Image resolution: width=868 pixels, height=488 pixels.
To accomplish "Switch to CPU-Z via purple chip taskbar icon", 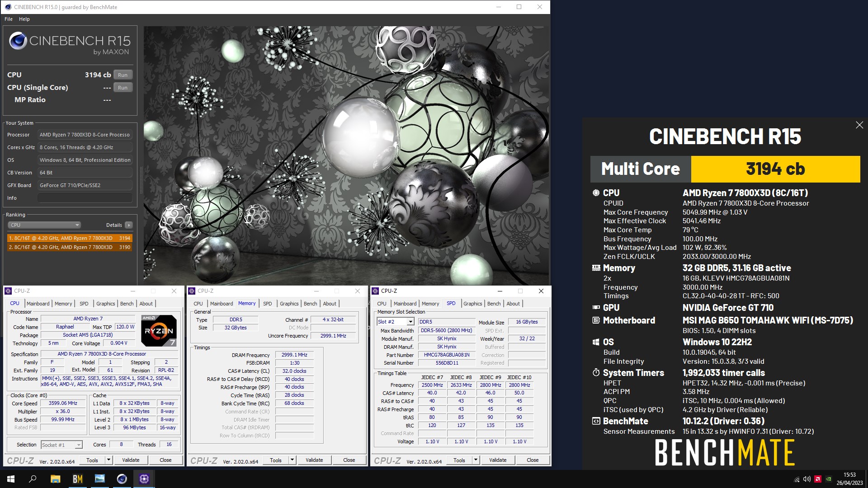I will tap(144, 479).
